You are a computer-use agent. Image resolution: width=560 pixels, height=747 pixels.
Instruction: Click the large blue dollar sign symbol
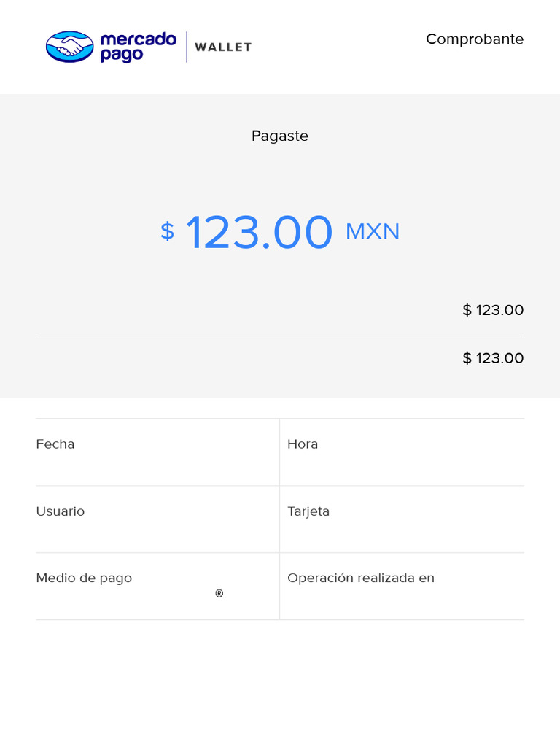tap(167, 231)
